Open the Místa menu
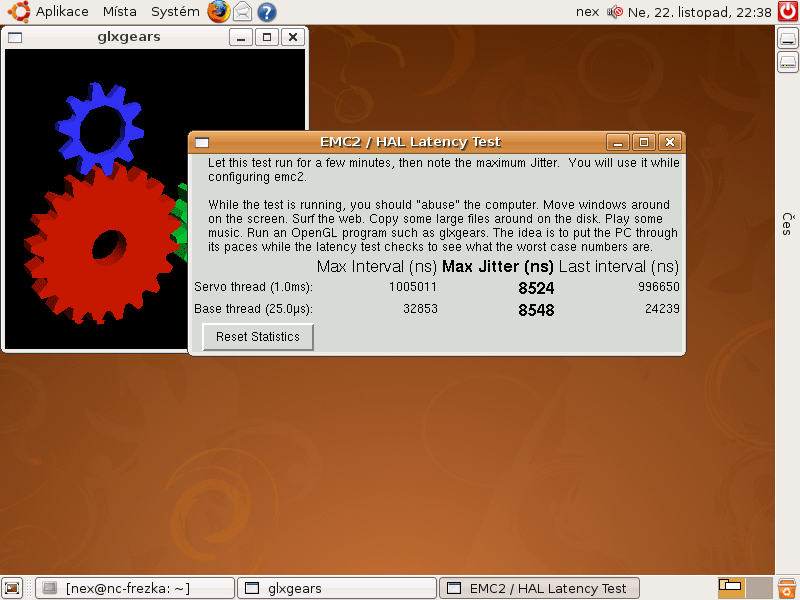 (x=120, y=12)
